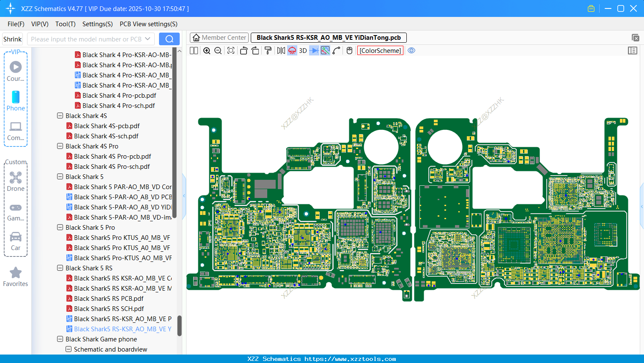Screen dimensions: 644x363
Task: Click the split-view layout icon
Action: coord(194,50)
